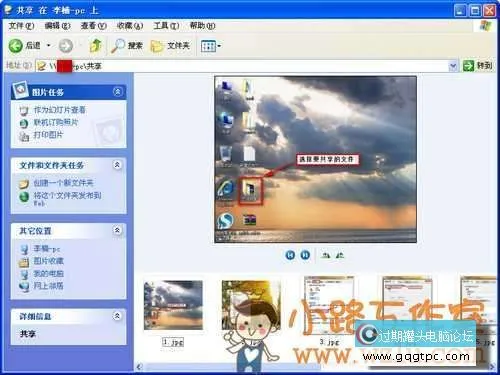The height and width of the screenshot is (375, 500).
Task: Toggle the 文件夹 folders pane
Action: point(170,46)
